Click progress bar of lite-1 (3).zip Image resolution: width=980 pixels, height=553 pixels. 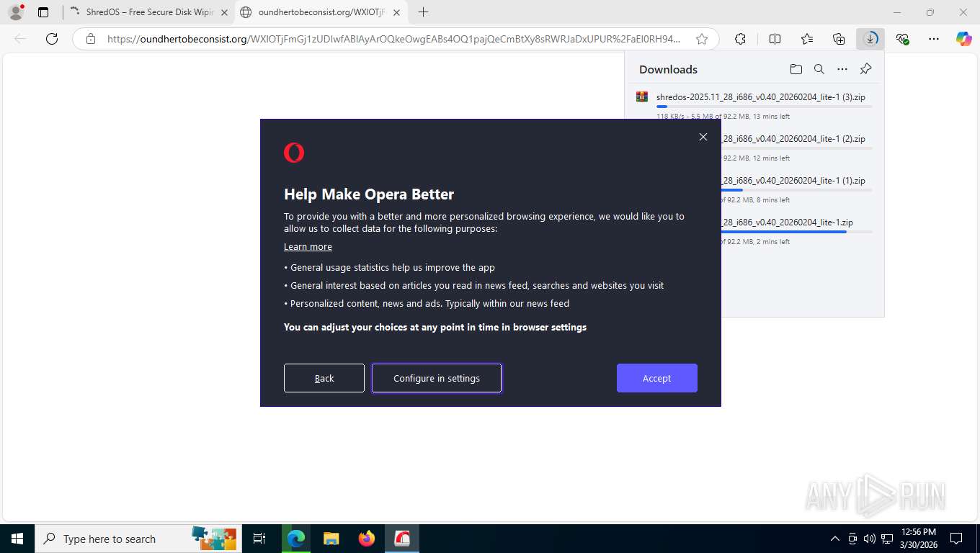point(764,107)
